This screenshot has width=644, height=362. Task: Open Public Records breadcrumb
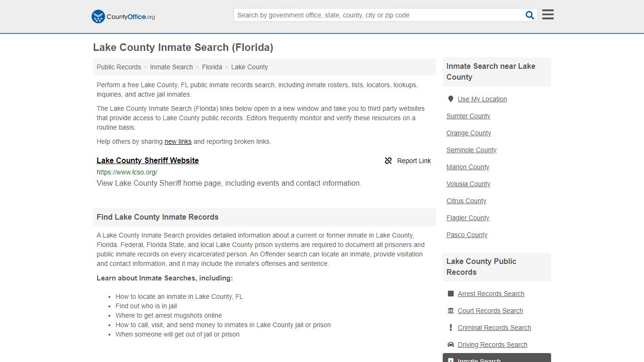pyautogui.click(x=119, y=67)
